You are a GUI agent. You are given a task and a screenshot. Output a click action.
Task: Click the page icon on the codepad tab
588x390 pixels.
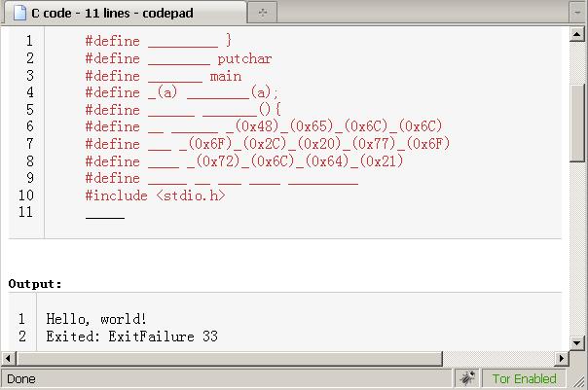pos(18,13)
